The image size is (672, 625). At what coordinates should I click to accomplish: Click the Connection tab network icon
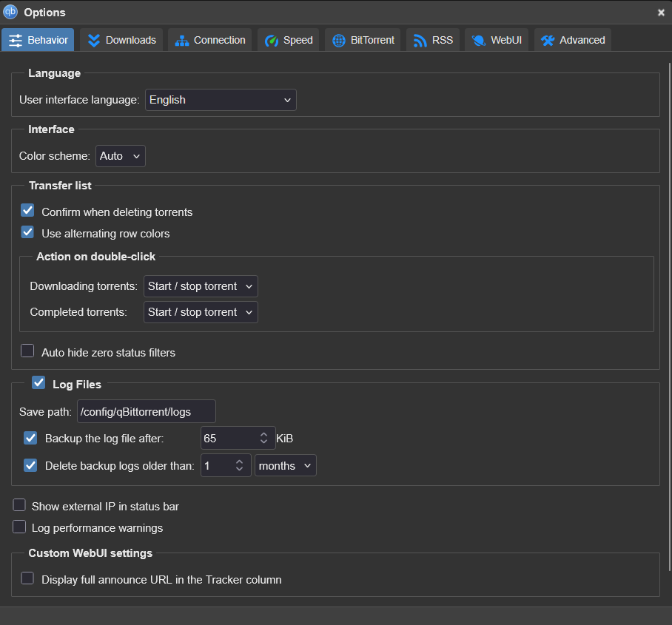point(182,41)
